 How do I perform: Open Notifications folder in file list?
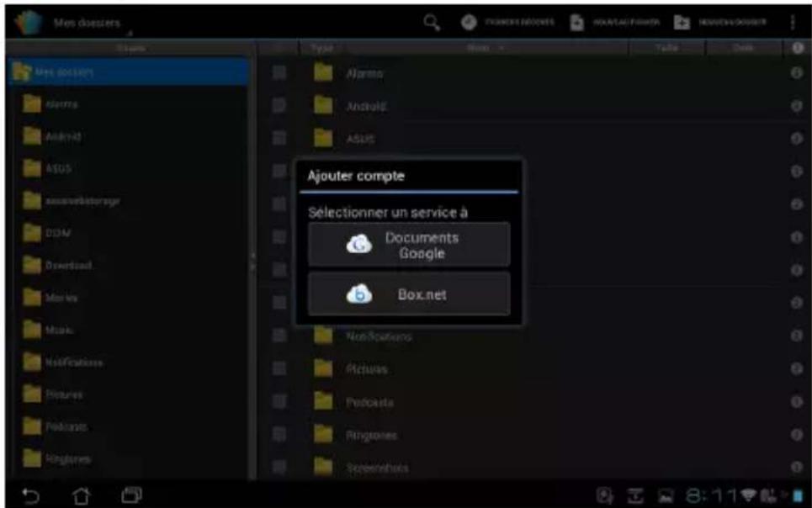[363, 336]
